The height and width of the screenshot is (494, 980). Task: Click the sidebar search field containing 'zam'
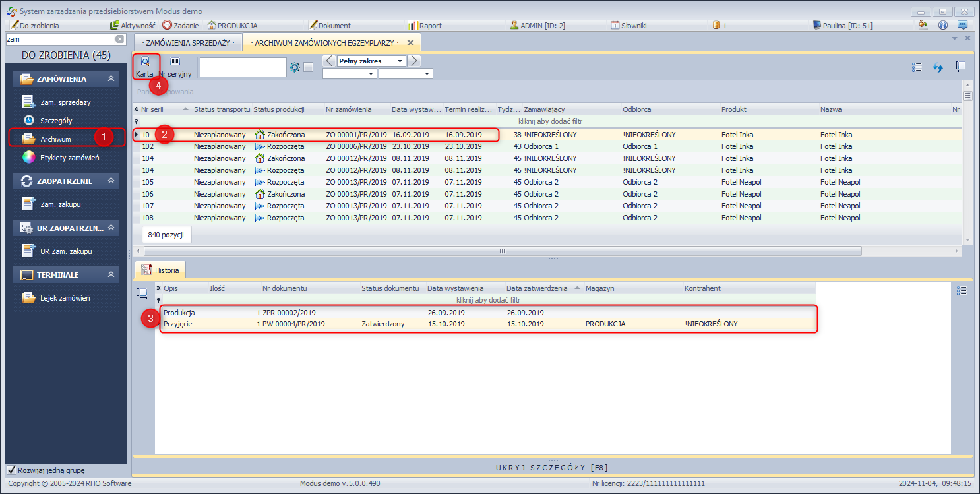click(x=59, y=40)
